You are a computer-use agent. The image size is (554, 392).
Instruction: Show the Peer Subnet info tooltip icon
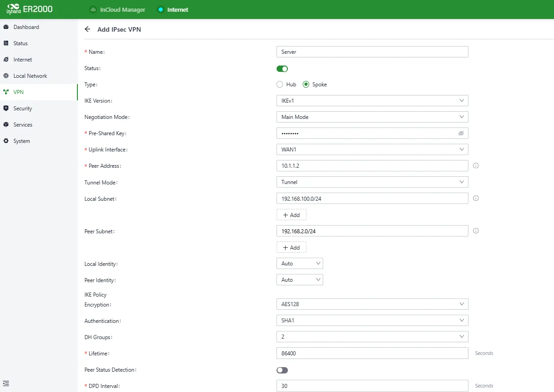476,231
